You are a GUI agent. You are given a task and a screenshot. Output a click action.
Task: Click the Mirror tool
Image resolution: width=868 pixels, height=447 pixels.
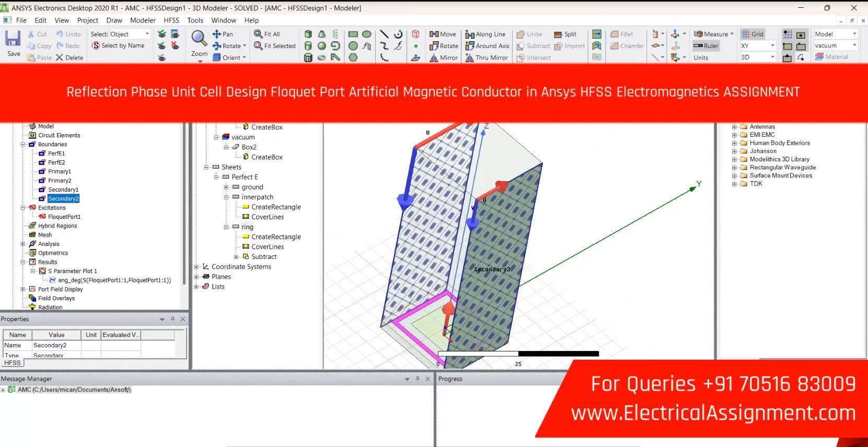pos(443,57)
